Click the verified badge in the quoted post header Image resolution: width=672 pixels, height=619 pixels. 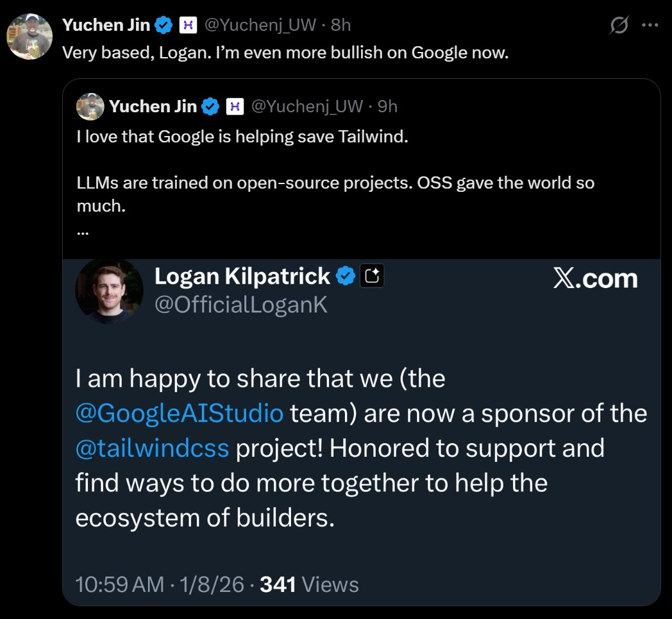tap(212, 106)
